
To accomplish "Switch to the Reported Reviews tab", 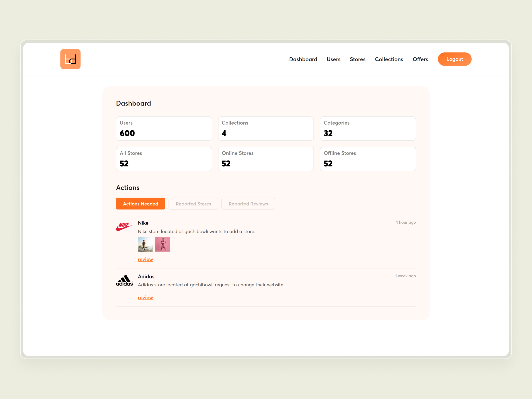I will click(x=248, y=203).
